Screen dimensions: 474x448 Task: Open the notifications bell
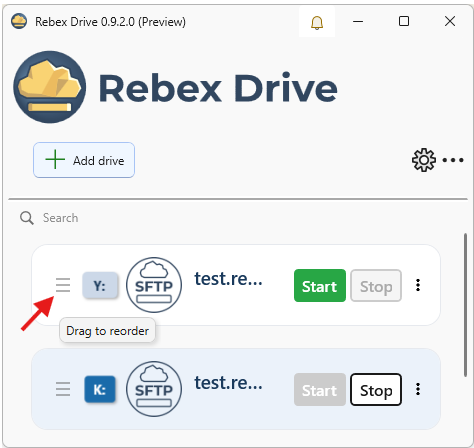(317, 22)
